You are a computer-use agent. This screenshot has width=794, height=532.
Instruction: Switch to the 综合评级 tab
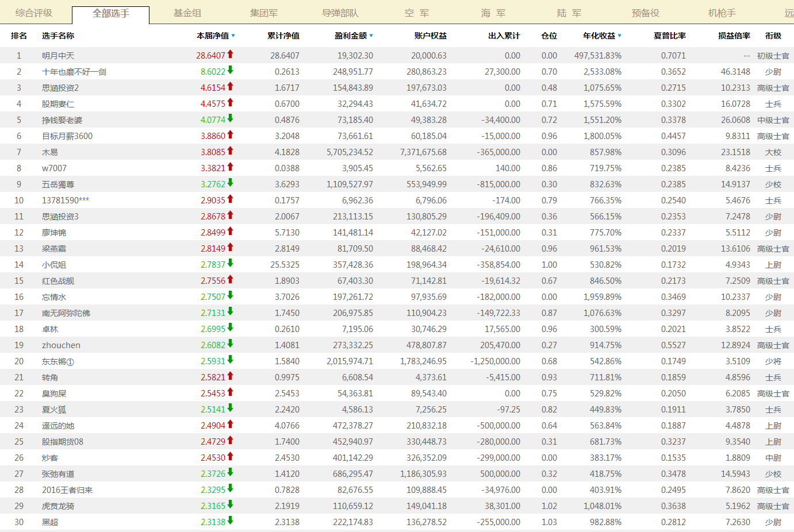(34, 13)
